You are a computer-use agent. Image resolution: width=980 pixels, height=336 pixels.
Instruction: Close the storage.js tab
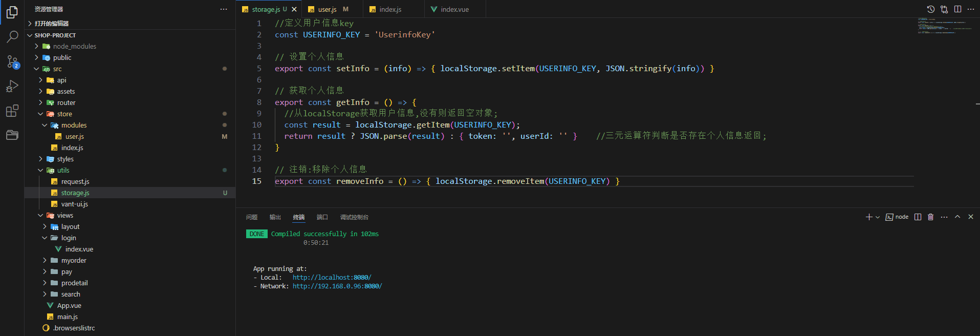tap(294, 9)
